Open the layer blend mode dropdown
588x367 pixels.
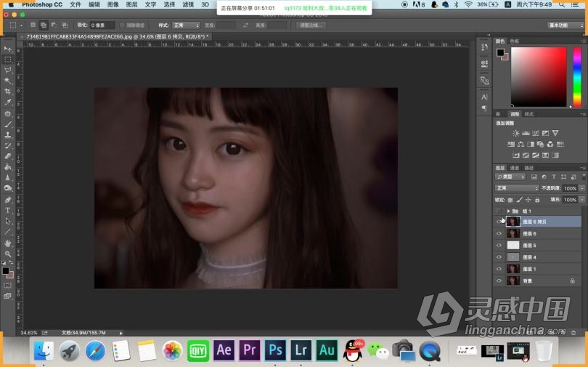point(517,188)
